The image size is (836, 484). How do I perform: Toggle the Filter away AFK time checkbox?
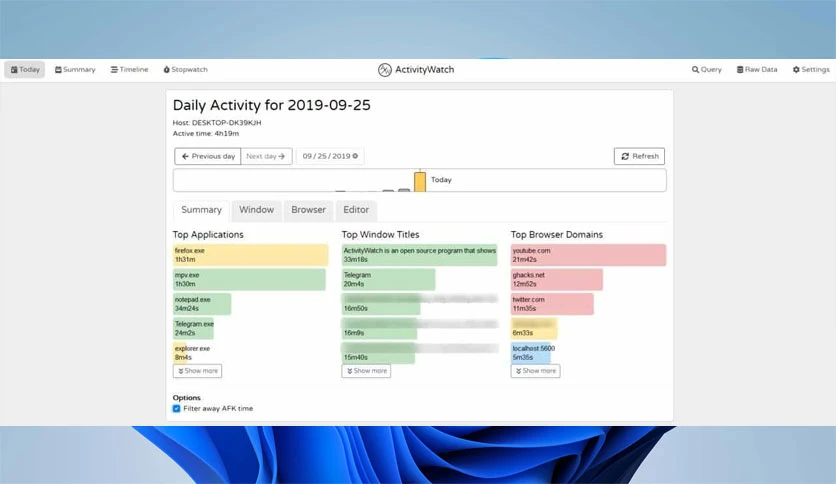176,409
